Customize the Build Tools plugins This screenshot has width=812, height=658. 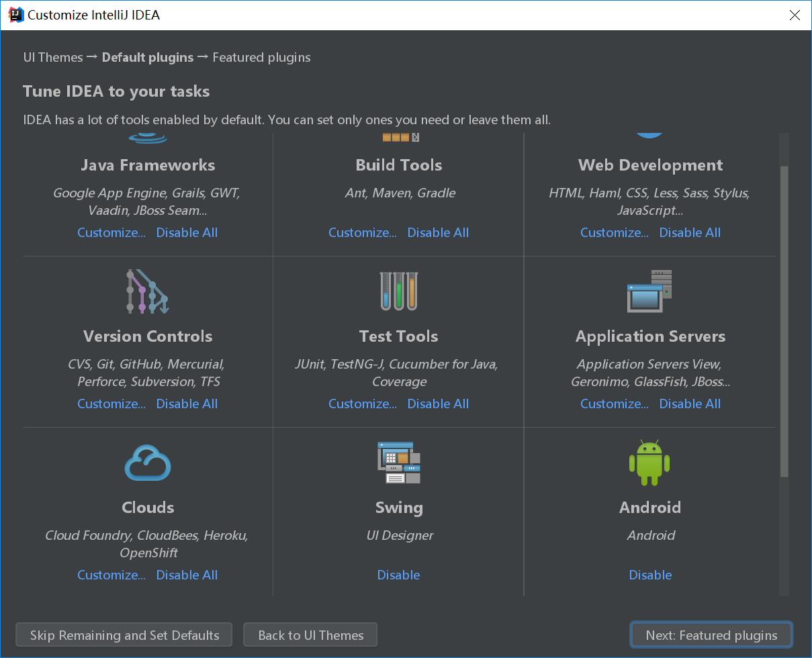pos(363,232)
